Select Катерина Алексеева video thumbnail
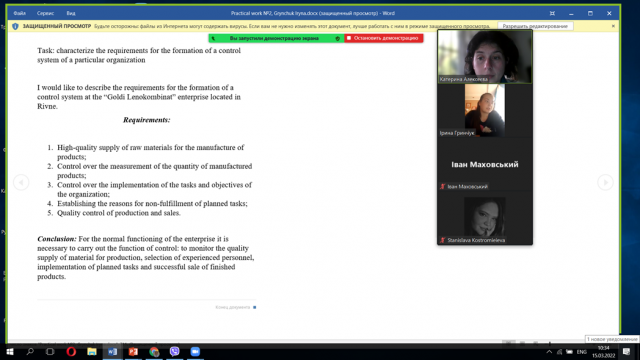This screenshot has width=640, height=360. 484,56
